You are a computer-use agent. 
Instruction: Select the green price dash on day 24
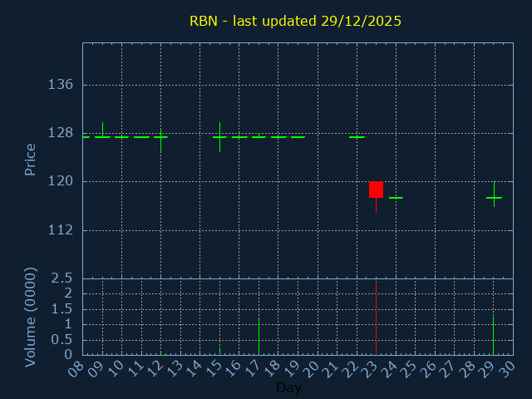pos(396,198)
